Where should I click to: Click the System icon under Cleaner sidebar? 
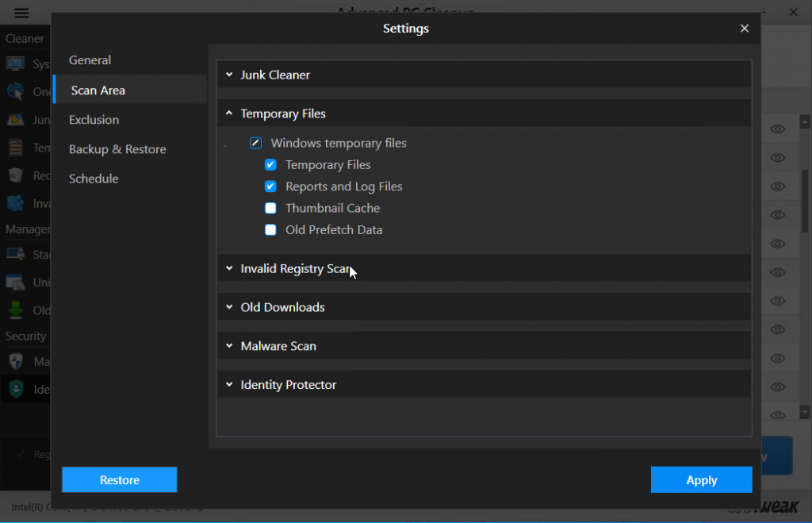[15, 63]
